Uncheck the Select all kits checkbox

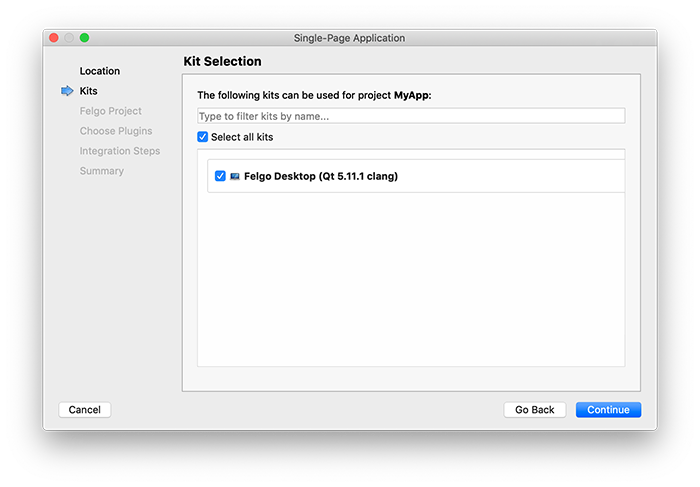click(x=203, y=137)
